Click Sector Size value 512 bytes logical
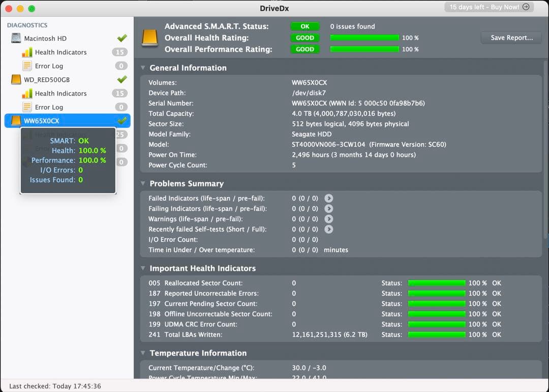 coord(350,124)
